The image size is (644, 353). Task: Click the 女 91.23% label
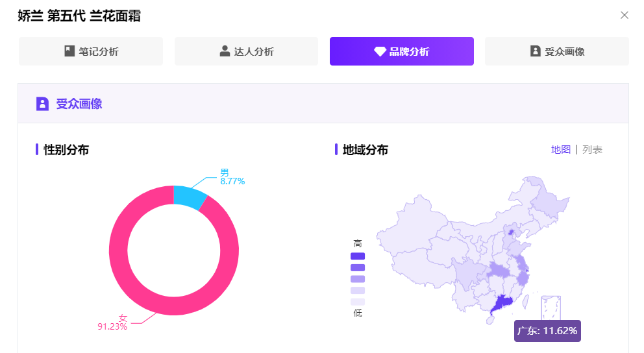pyautogui.click(x=112, y=323)
